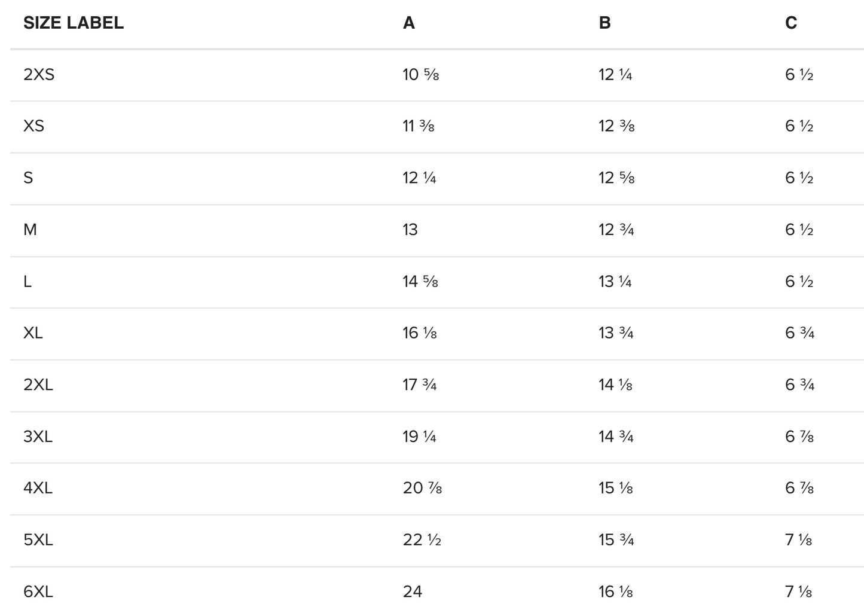Click the 6XL row label
The height and width of the screenshot is (616, 864).
(x=38, y=591)
